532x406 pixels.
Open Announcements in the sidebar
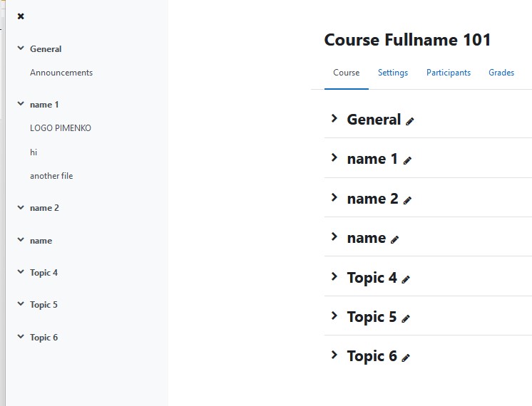pyautogui.click(x=61, y=73)
